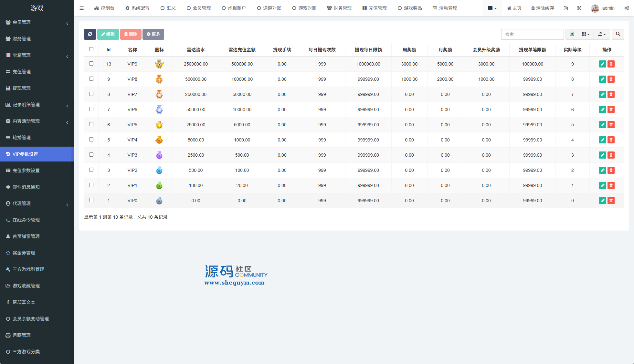Toggle the card view table icon
The width and height of the screenshot is (634, 364).
point(572,34)
